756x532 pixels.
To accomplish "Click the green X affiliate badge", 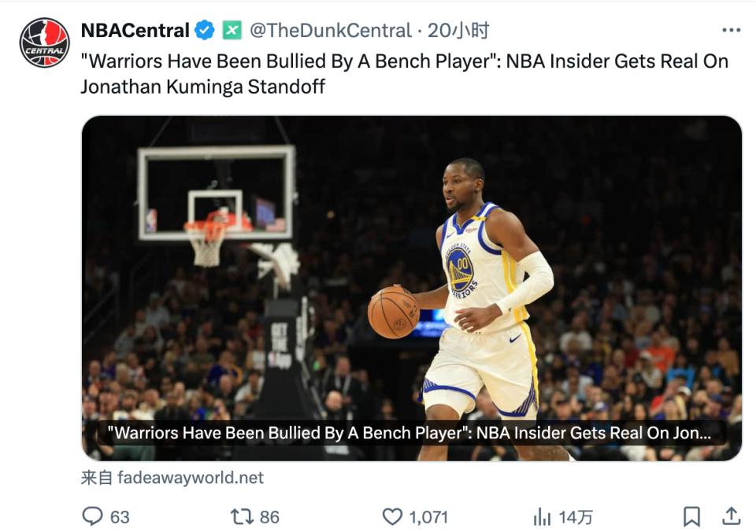I will point(231,31).
